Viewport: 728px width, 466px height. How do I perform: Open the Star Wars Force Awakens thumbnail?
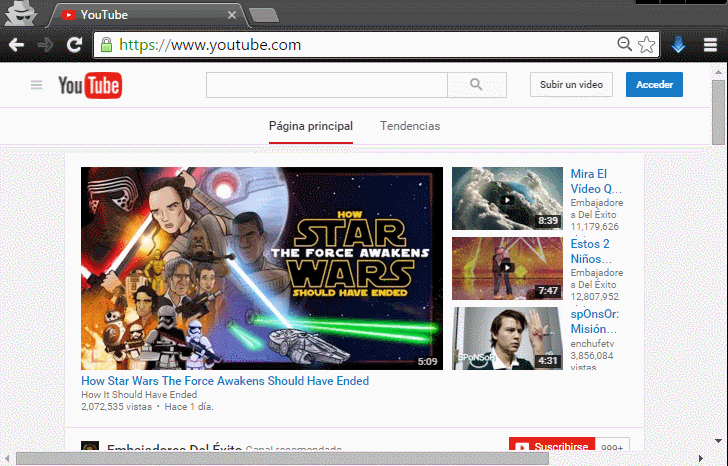262,268
